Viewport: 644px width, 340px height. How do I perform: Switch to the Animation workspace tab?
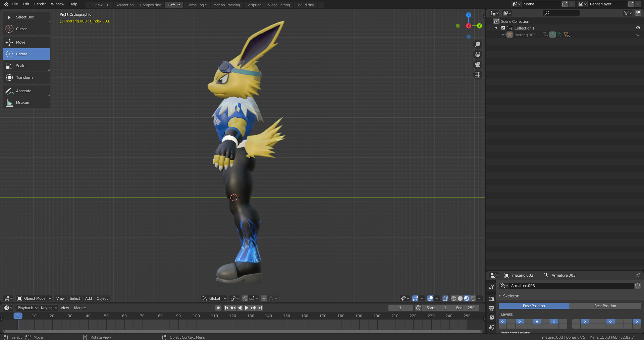125,5
